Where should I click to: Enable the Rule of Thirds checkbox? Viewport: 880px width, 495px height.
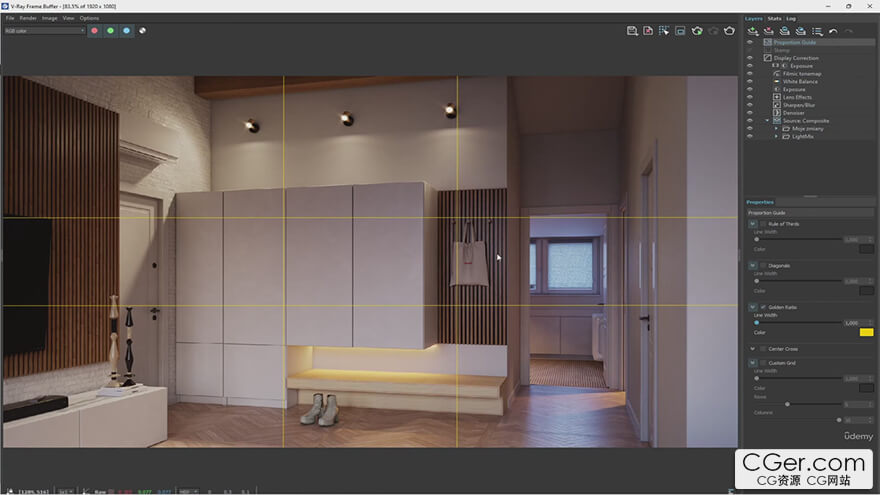pos(762,224)
